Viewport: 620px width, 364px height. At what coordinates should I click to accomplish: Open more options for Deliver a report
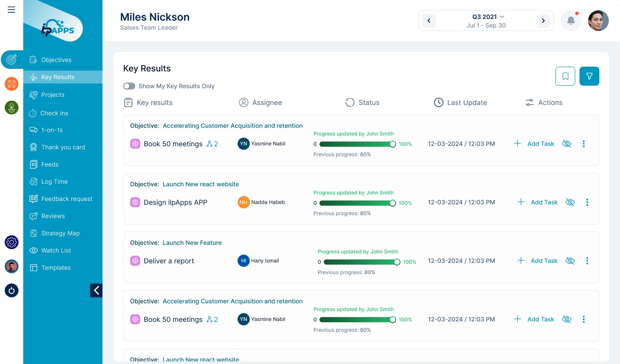[x=587, y=261]
